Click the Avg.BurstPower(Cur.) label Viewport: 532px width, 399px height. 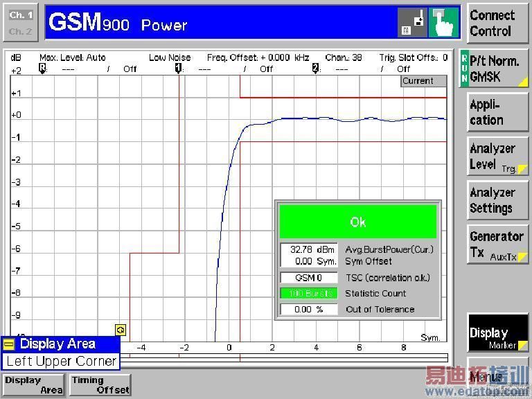tap(389, 249)
